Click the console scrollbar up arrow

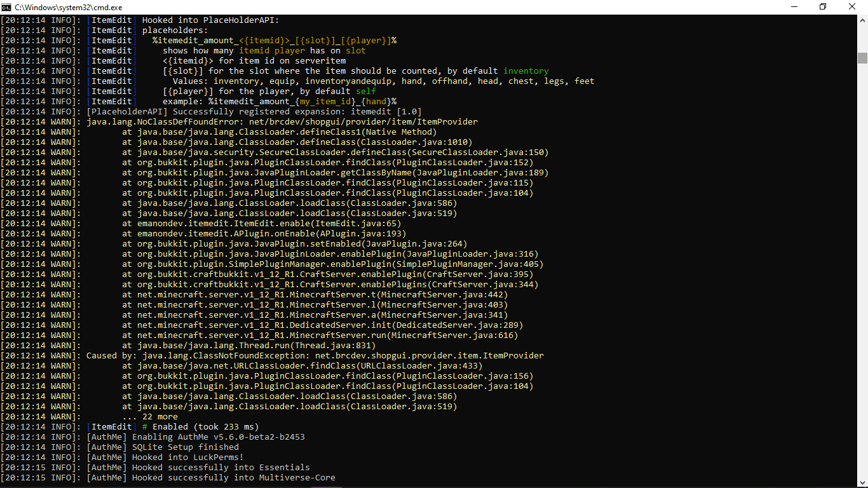click(862, 19)
